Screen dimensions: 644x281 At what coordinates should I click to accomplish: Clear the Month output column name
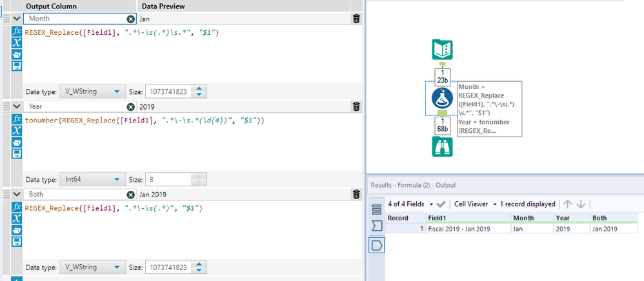click(x=130, y=19)
